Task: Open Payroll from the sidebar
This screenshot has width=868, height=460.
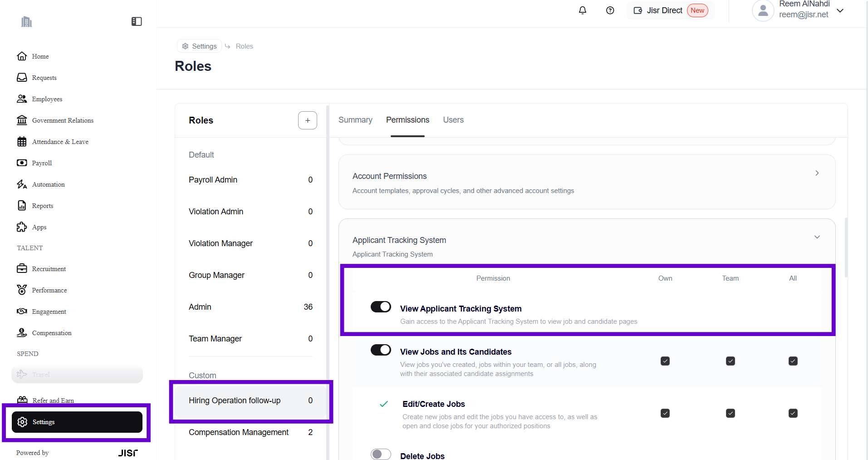Action: [42, 163]
